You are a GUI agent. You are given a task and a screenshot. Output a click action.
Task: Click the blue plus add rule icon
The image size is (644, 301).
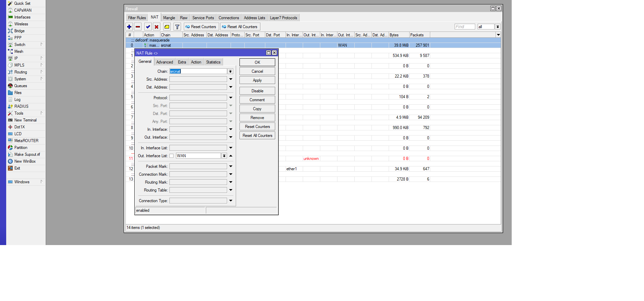pos(129,27)
